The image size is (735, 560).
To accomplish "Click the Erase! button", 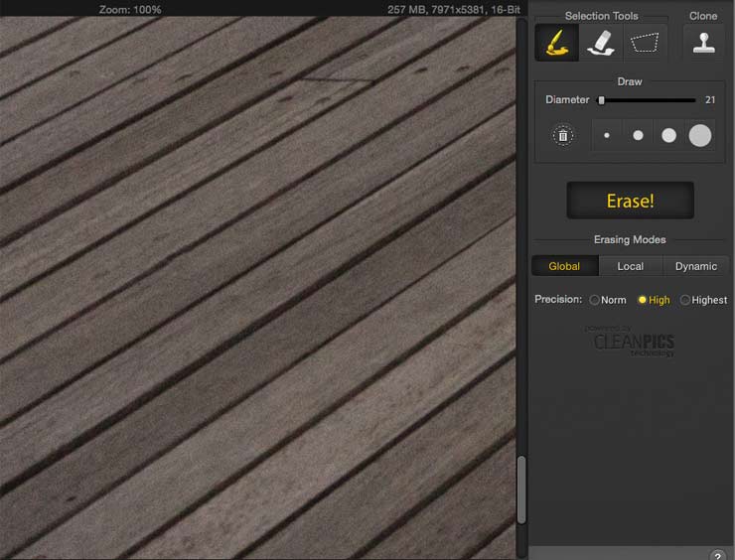I will pos(630,201).
